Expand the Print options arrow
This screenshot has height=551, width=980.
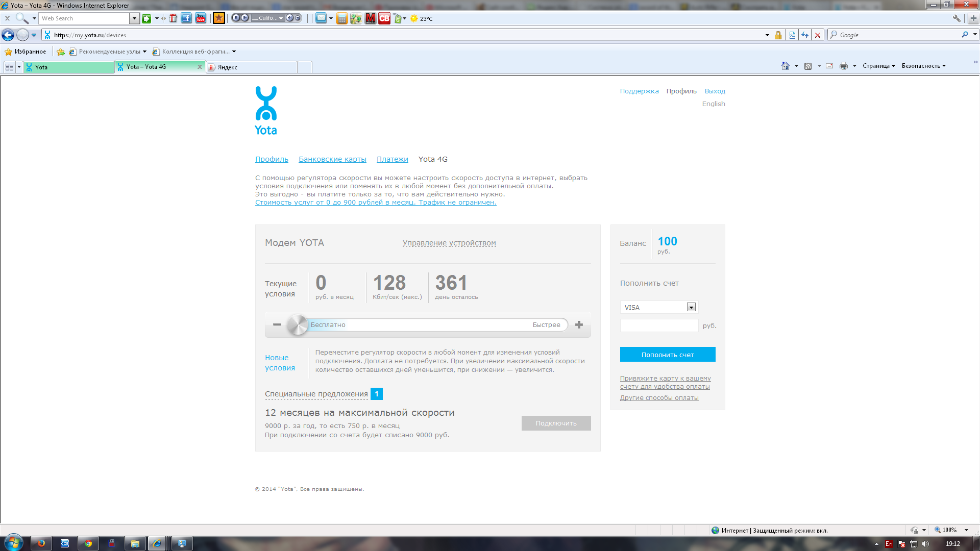coord(854,66)
